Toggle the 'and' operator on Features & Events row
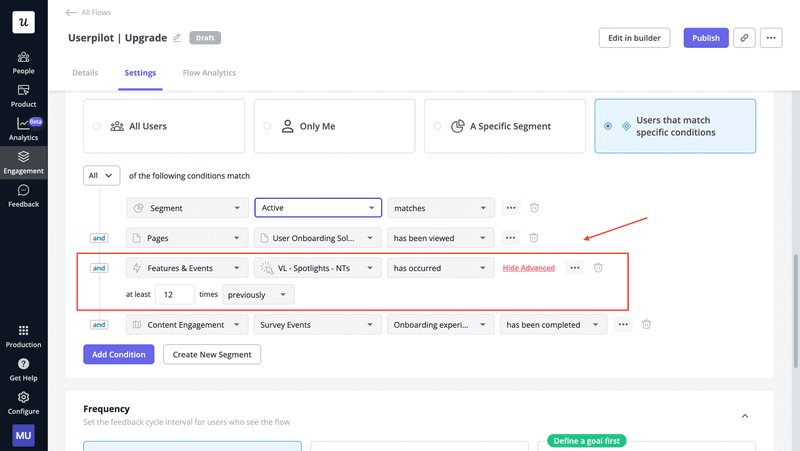 coord(99,268)
